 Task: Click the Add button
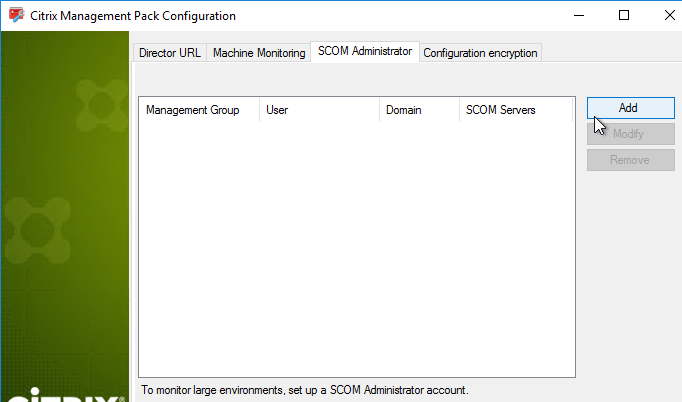(x=631, y=108)
